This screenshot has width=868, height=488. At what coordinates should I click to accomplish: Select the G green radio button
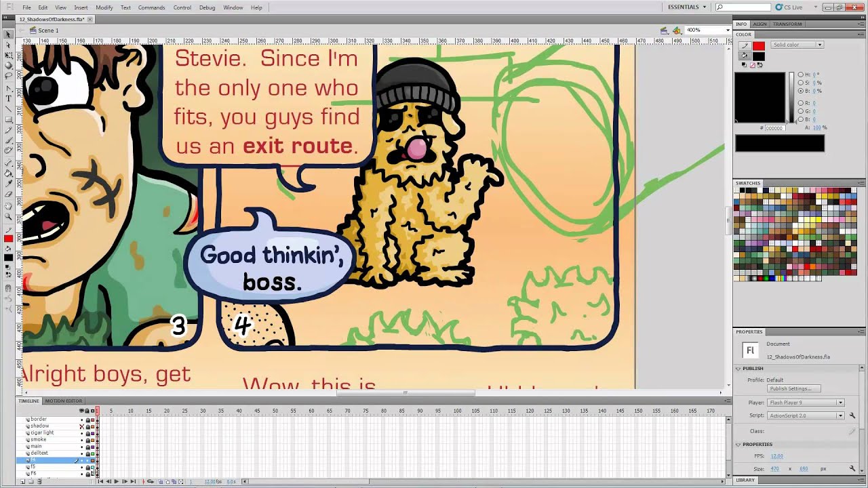pos(800,111)
